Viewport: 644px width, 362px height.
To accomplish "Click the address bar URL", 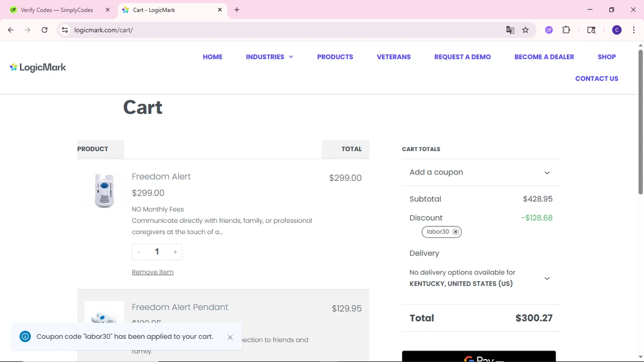I will point(103,30).
